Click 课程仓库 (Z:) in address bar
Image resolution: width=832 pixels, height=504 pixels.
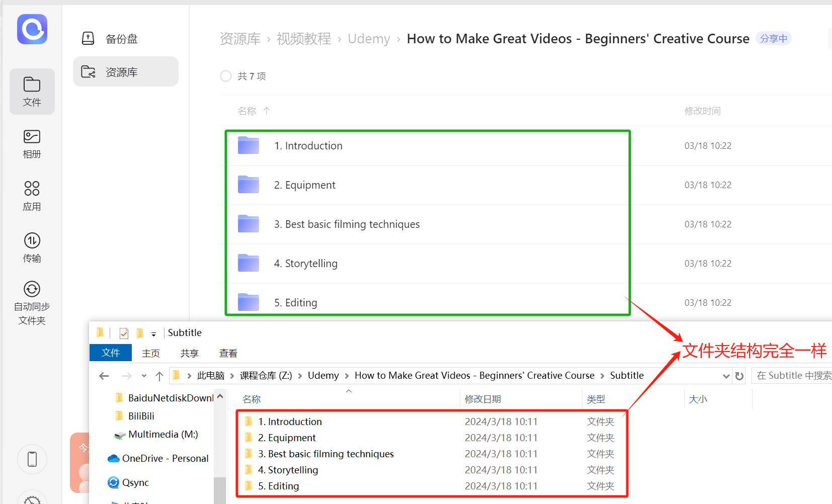click(266, 376)
